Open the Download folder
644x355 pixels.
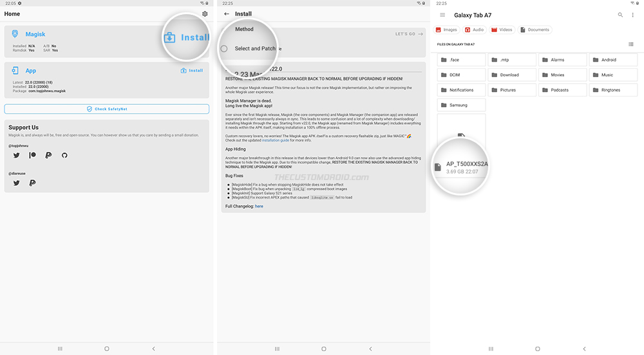pyautogui.click(x=512, y=75)
